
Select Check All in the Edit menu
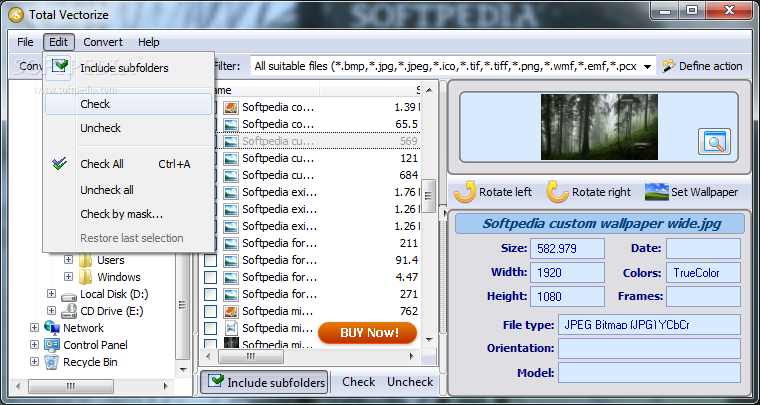click(128, 164)
